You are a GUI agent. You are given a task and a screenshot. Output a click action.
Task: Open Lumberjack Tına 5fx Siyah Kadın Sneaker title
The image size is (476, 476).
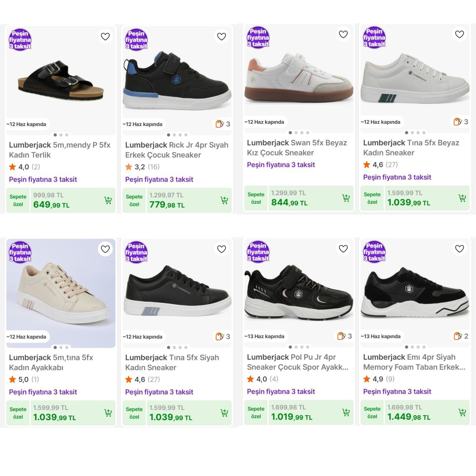pos(172,363)
